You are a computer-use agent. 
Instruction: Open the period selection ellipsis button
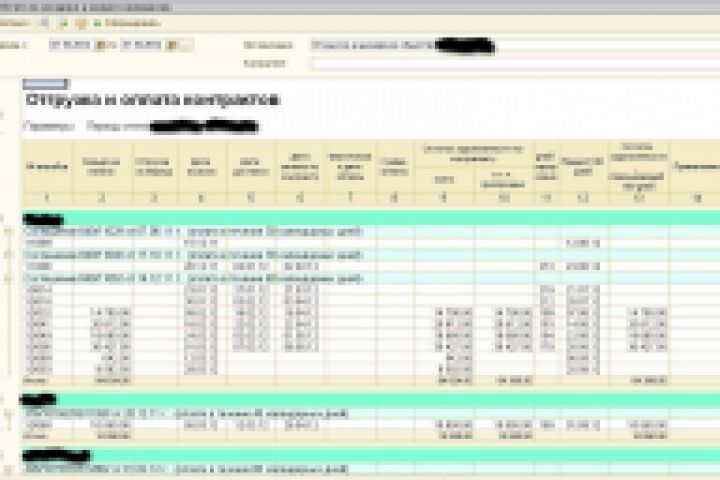[x=185, y=45]
